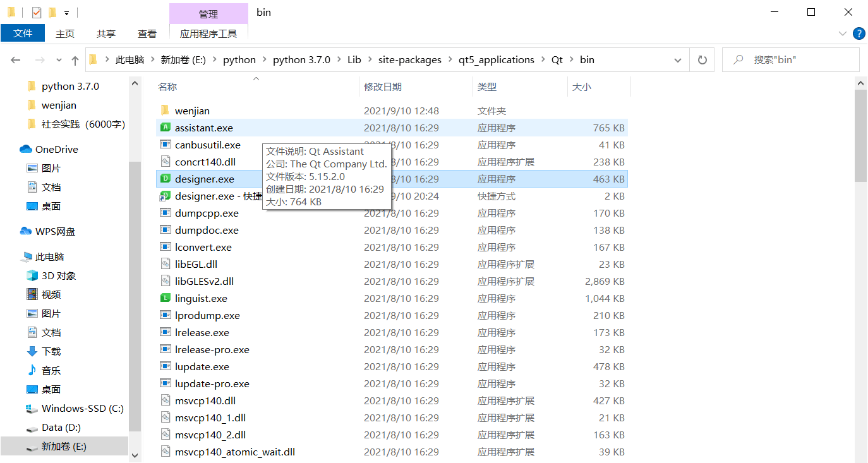Click the dumpdoc.exe icon
The height and width of the screenshot is (463, 868).
[x=166, y=230]
